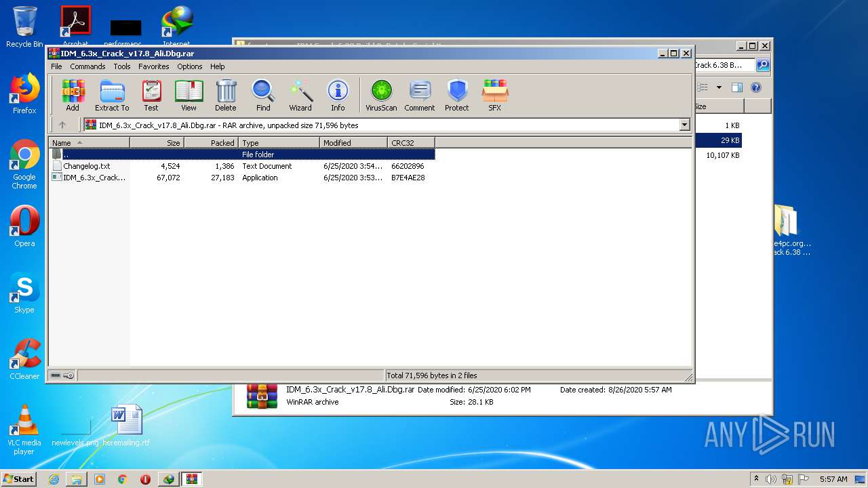Click the RAR archive icon in details pane
The image size is (868, 488).
coord(262,396)
